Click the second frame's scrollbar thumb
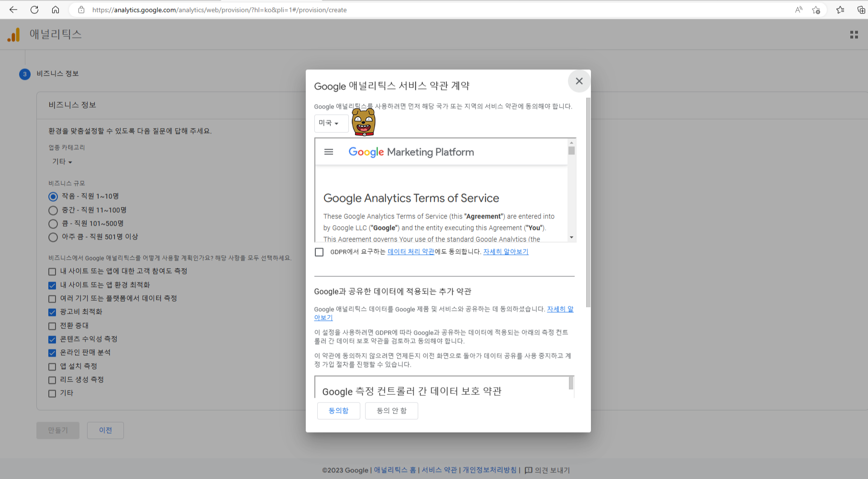This screenshot has width=868, height=479. 571,383
